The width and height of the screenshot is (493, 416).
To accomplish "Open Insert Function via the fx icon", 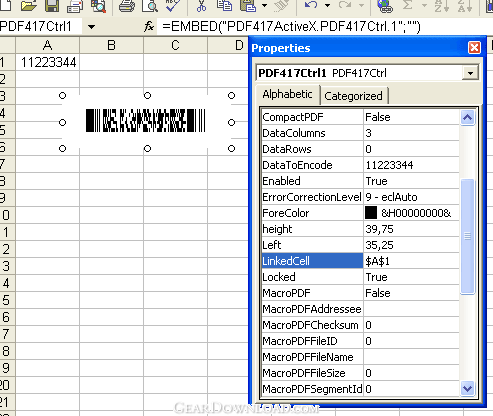I will 149,26.
